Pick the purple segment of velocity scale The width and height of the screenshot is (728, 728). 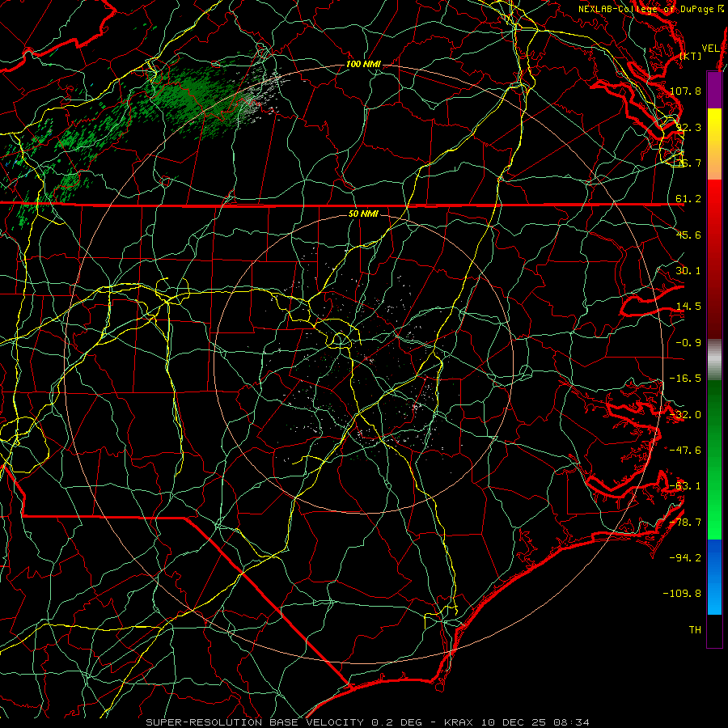click(714, 90)
